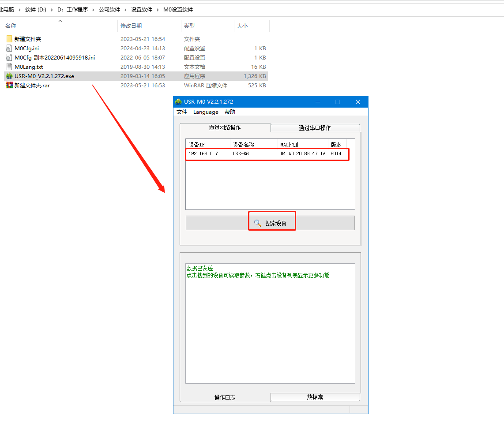Click the MAC地址 column header
Image resolution: width=504 pixels, height=426 pixels.
click(x=290, y=145)
